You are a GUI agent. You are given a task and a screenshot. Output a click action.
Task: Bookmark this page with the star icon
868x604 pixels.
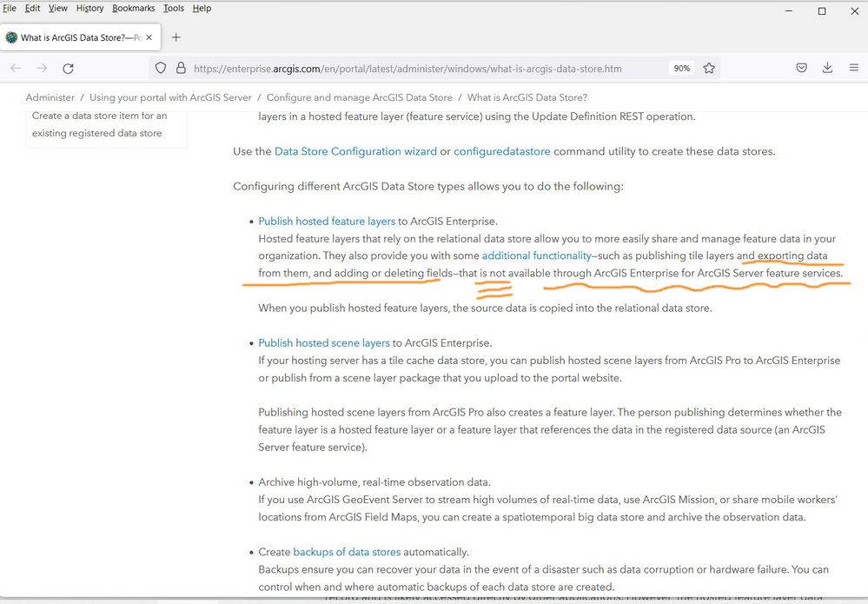(x=709, y=68)
